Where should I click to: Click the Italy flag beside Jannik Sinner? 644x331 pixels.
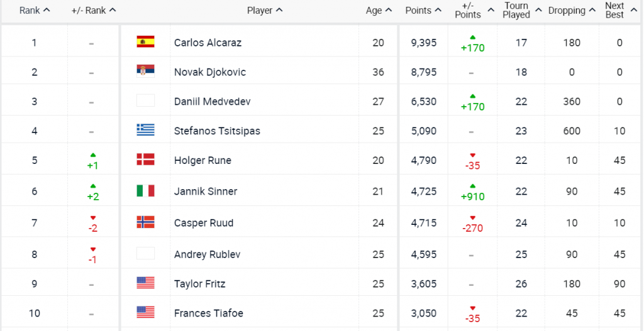(x=145, y=191)
